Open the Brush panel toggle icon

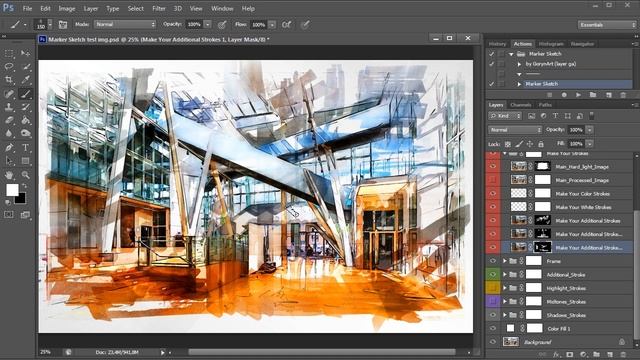(63, 24)
